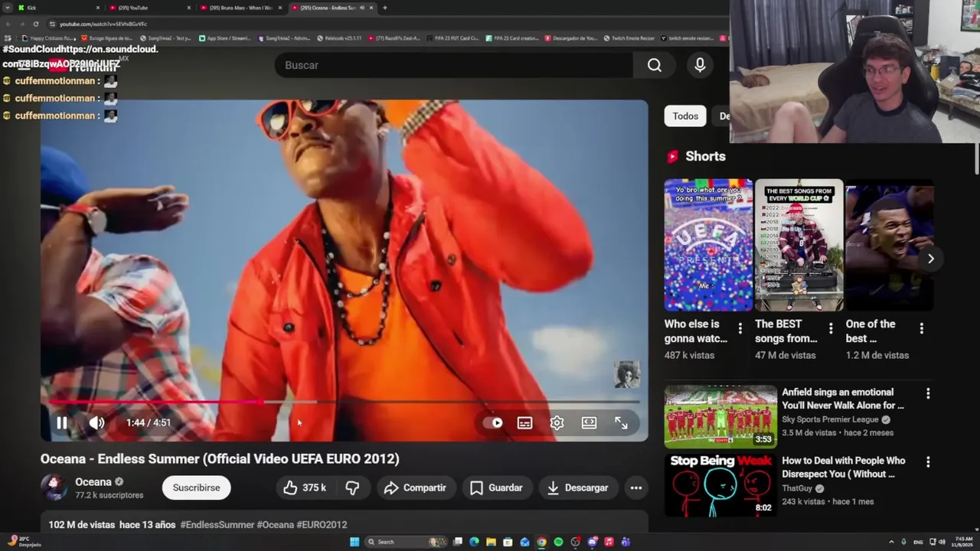
Task: Open options for 'The BEST songs' short
Action: tap(831, 328)
